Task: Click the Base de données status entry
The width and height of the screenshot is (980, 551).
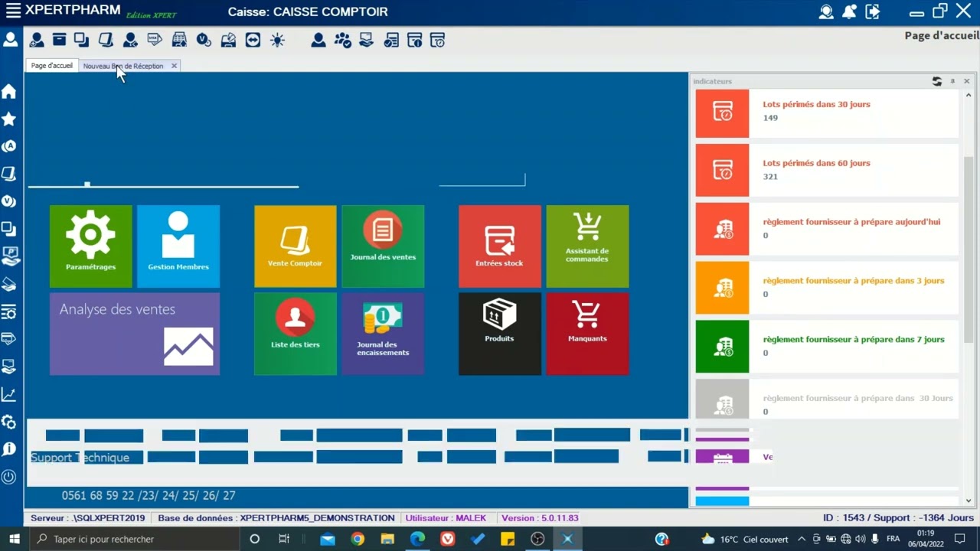Action: pyautogui.click(x=276, y=518)
